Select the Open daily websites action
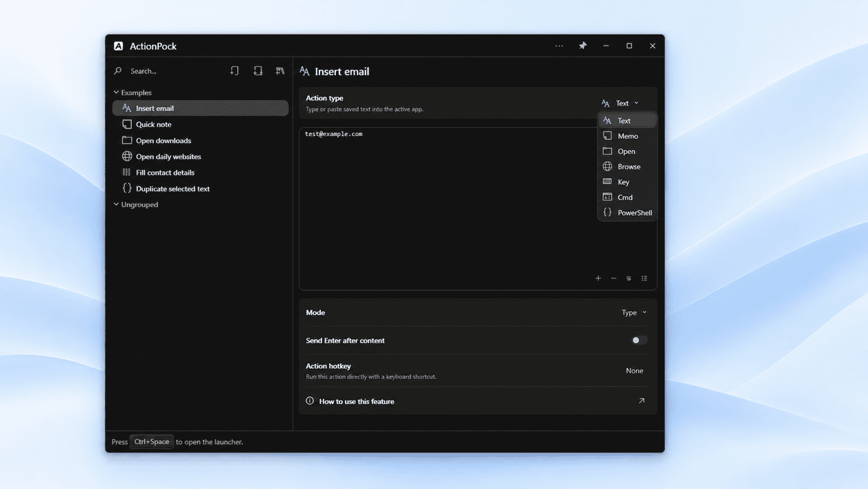868x489 pixels. click(x=201, y=157)
